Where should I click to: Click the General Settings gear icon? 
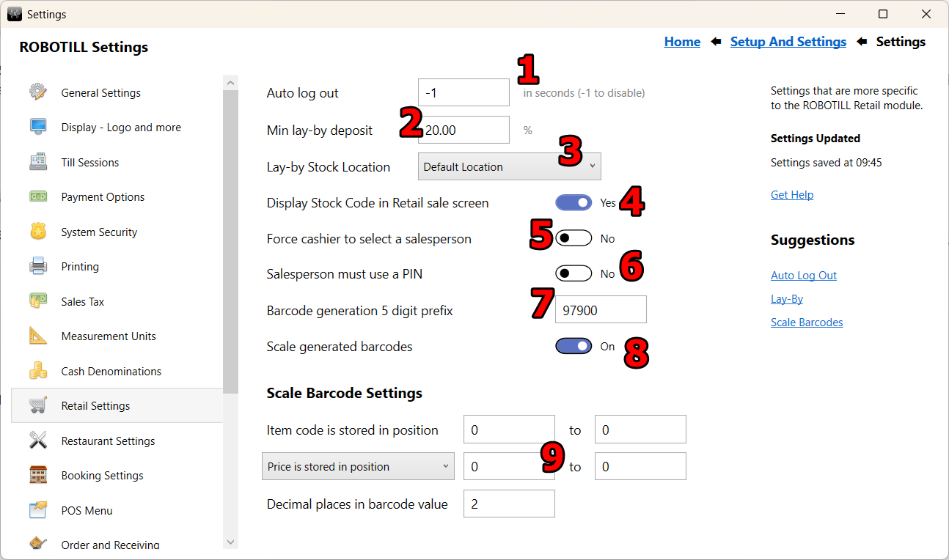coord(38,92)
